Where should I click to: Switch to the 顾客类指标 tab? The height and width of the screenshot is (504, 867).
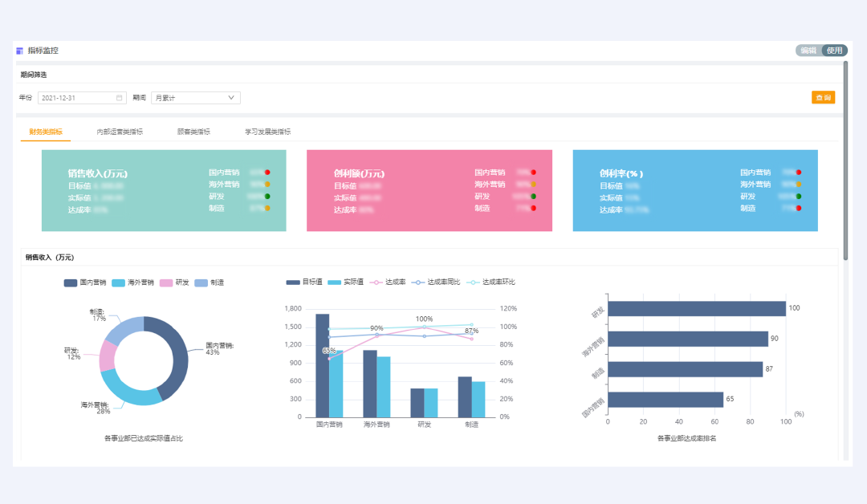(x=193, y=132)
